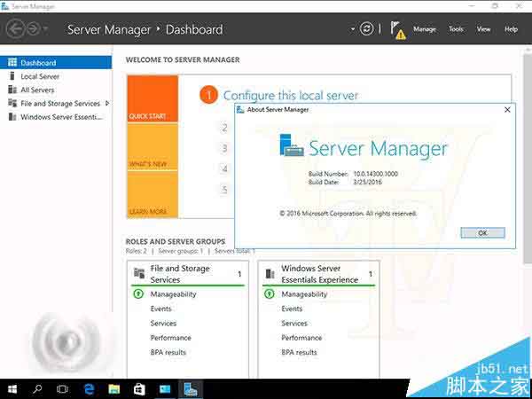Open Windows Server Essentials Experience tile header
Viewport: 532px width, 399px height.
(318, 274)
